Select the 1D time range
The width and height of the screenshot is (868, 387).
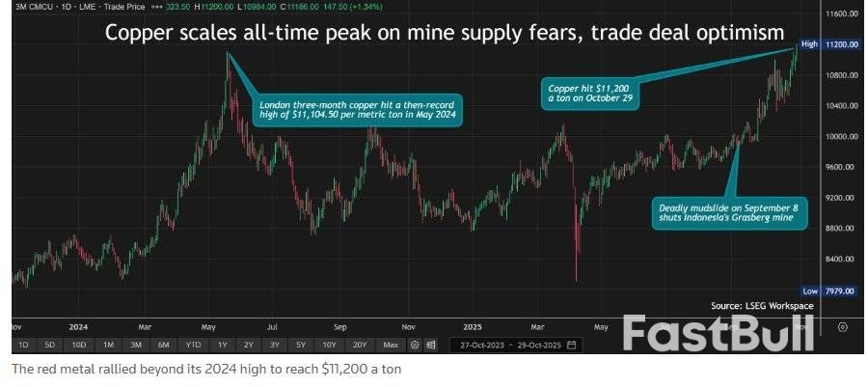pyautogui.click(x=23, y=345)
